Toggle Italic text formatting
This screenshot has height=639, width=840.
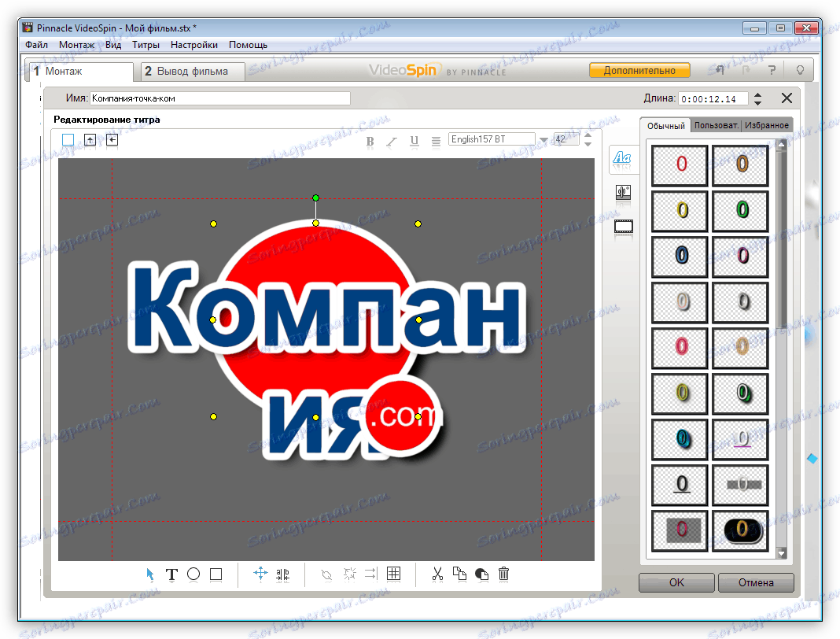pos(392,142)
